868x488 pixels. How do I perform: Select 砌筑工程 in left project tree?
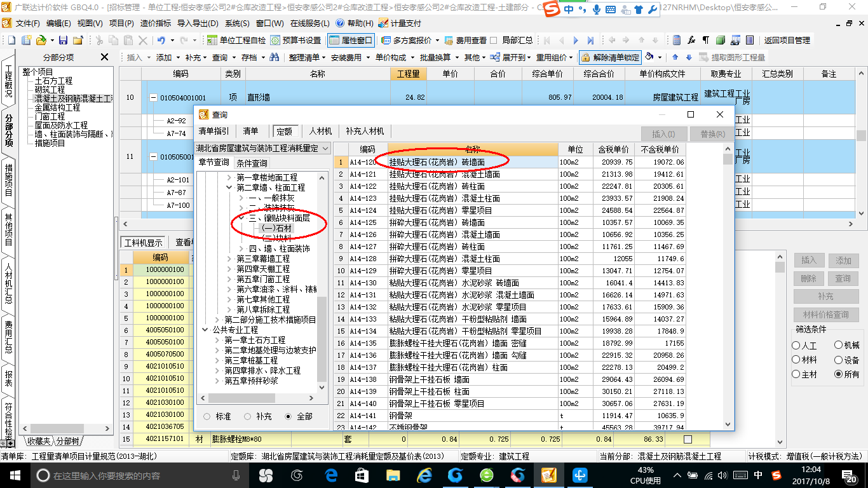tap(50, 90)
